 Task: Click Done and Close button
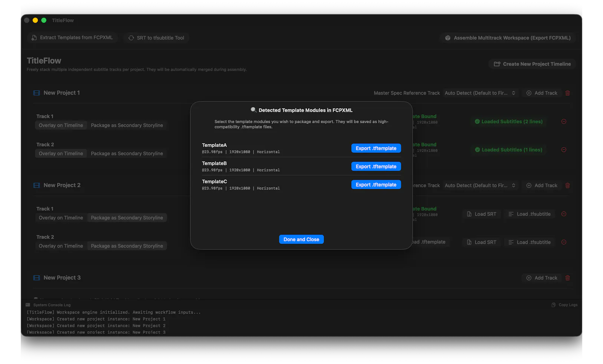(301, 239)
